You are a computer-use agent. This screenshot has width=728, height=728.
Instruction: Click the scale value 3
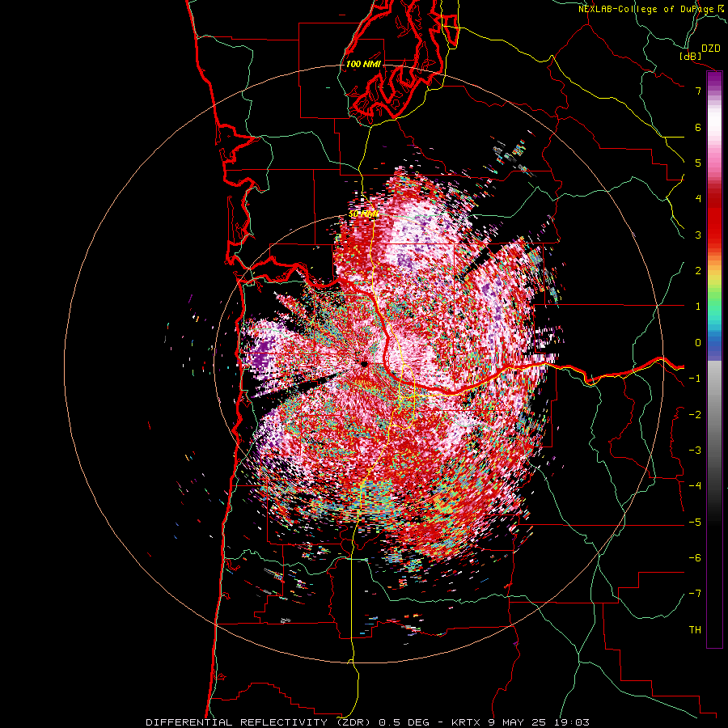pos(698,235)
